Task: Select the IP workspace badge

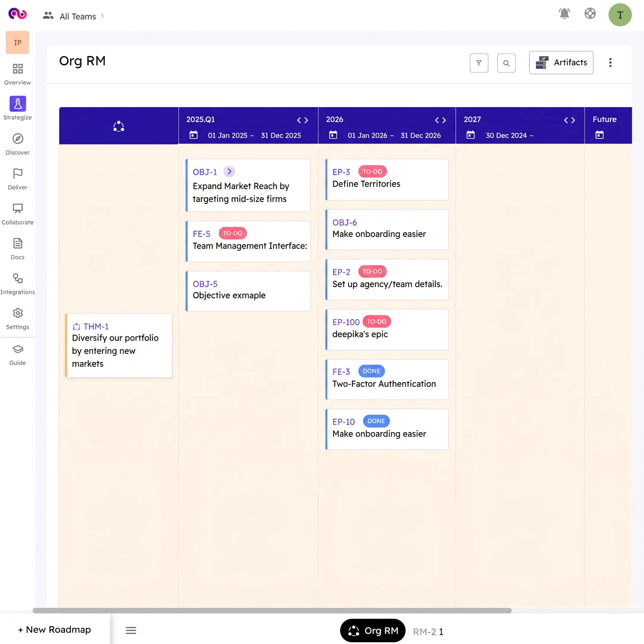Action: [17, 43]
